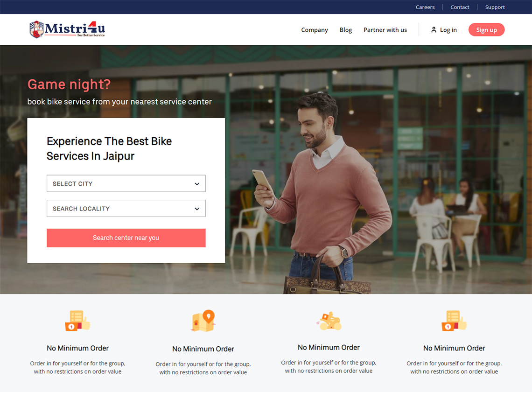Open the Careers link in top bar
The image size is (532, 406).
point(425,7)
